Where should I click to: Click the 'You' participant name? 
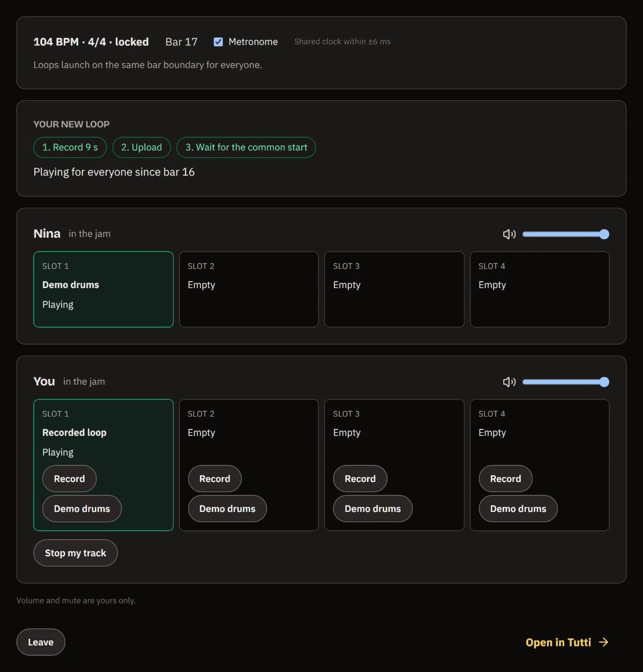(44, 381)
